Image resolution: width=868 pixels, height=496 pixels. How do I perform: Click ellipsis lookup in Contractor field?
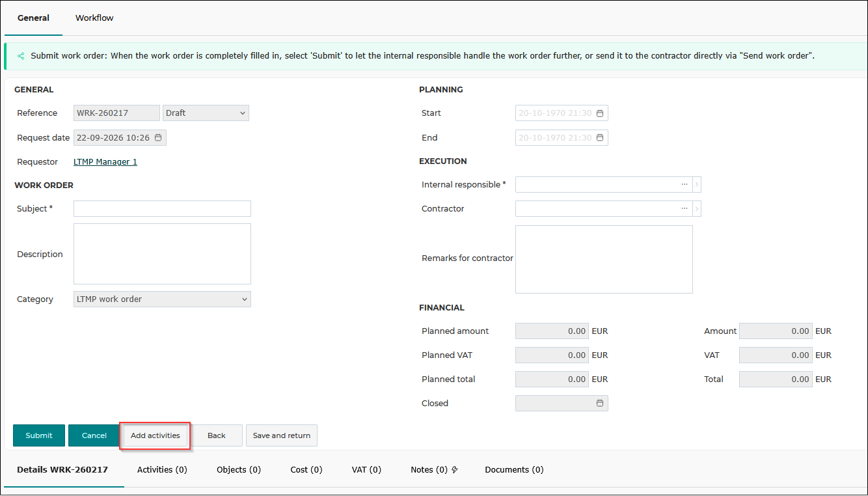click(x=685, y=208)
